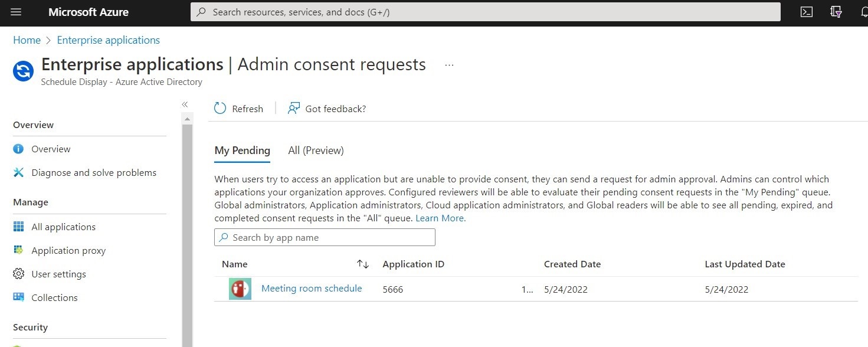Click the Enterprise applications sync icon
This screenshot has width=868, height=347.
point(24,72)
